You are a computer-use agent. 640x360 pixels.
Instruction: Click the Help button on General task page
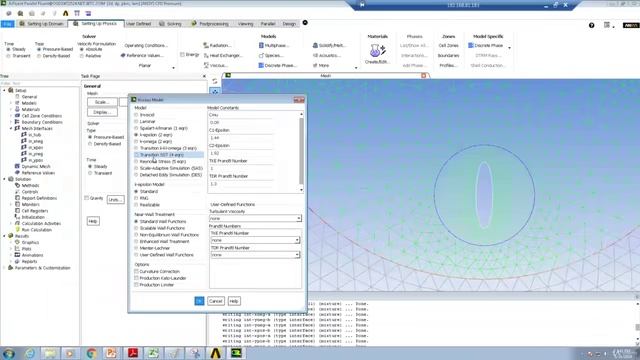coord(93,221)
